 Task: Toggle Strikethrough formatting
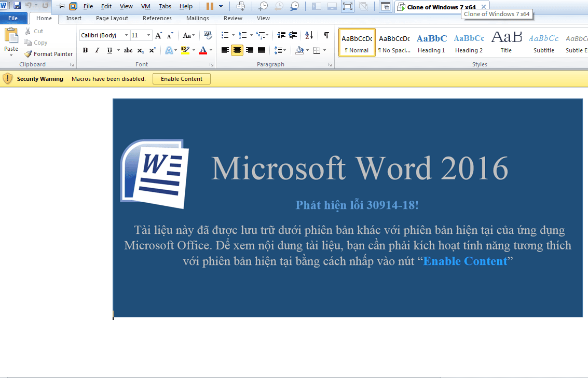(128, 50)
